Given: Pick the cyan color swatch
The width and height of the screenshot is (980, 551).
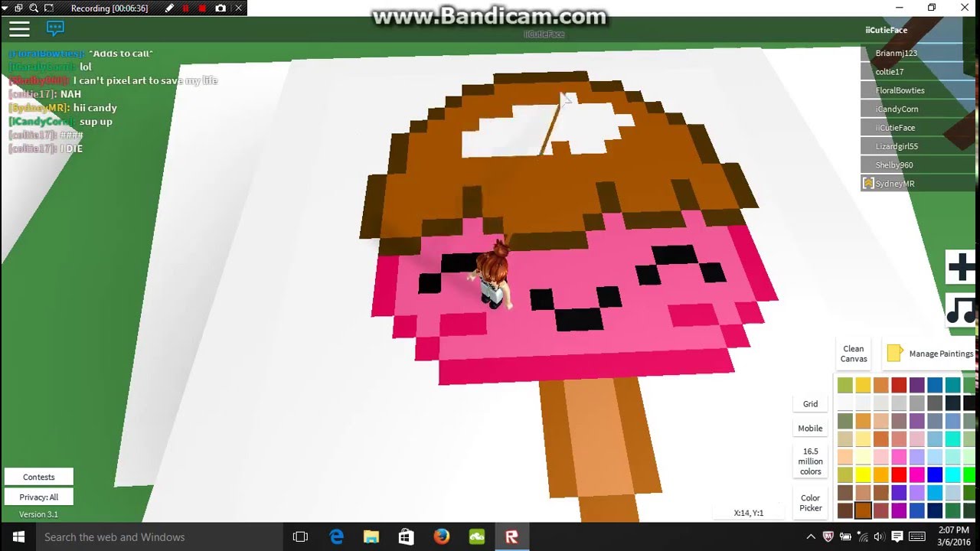Looking at the screenshot, I should point(953,474).
